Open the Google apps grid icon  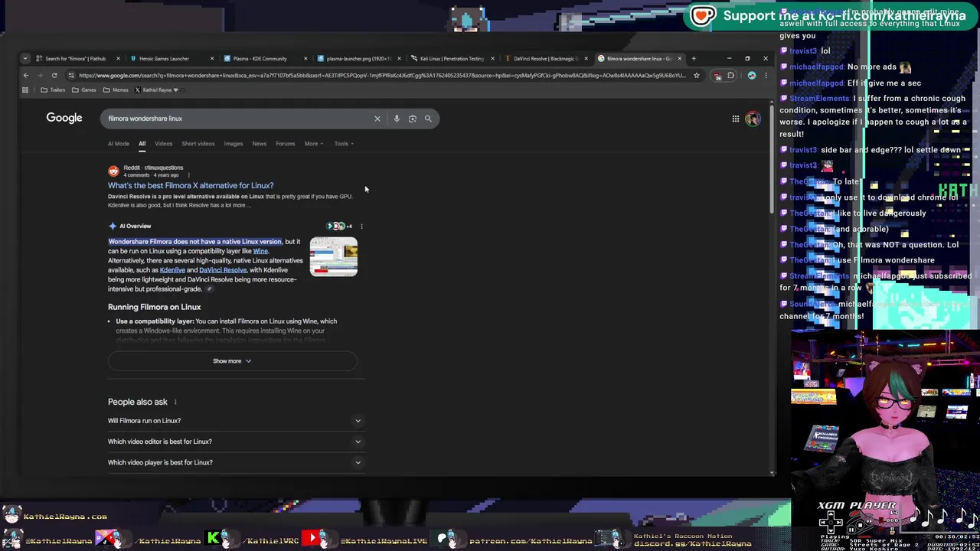[x=735, y=119]
